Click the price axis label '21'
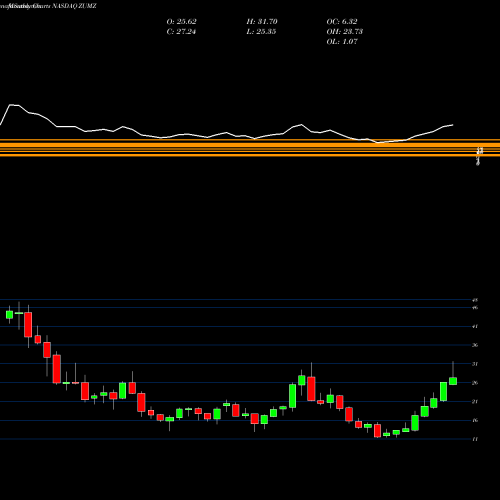The width and height of the screenshot is (500, 500). tap(475, 402)
